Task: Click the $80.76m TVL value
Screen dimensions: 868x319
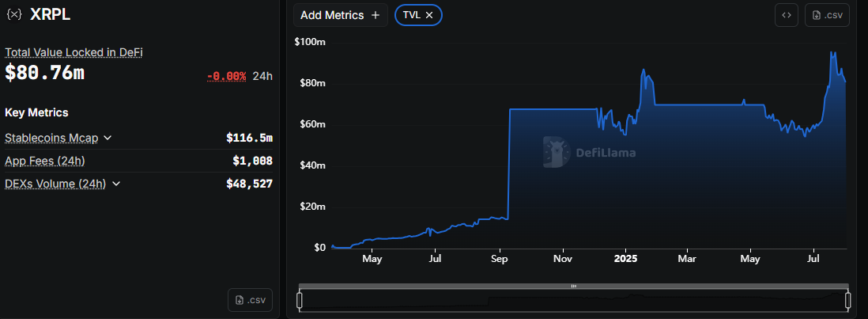Action: (x=44, y=74)
